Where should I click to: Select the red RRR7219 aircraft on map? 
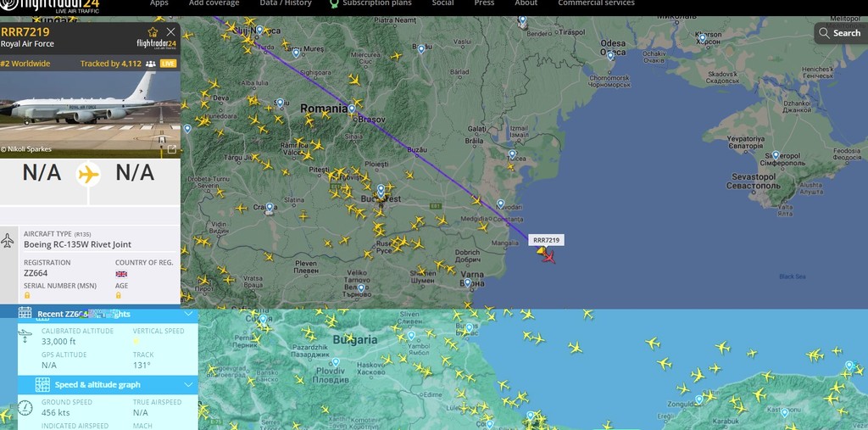548,257
